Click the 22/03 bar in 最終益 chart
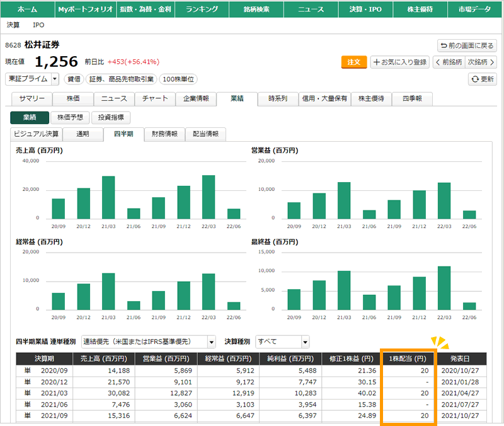The width and height of the screenshot is (504, 426). point(444,288)
